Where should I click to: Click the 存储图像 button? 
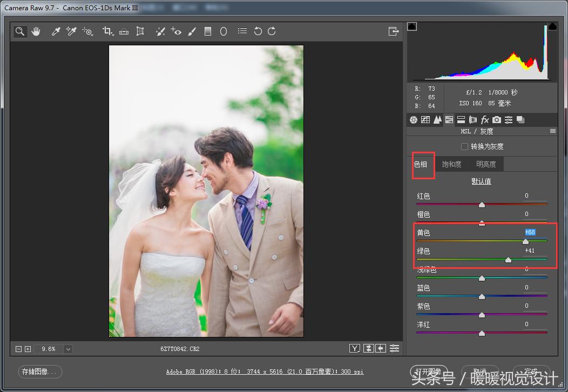tap(40, 371)
